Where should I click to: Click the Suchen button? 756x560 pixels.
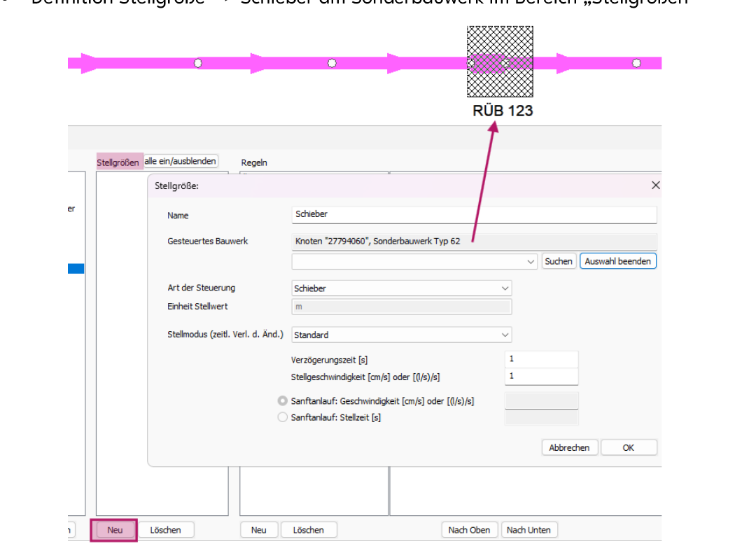559,261
